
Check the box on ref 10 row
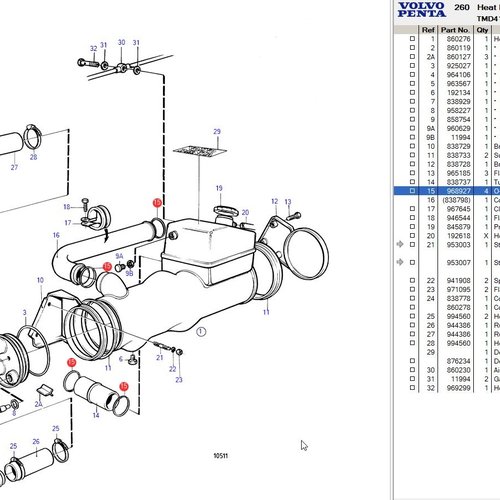pyautogui.click(x=412, y=146)
